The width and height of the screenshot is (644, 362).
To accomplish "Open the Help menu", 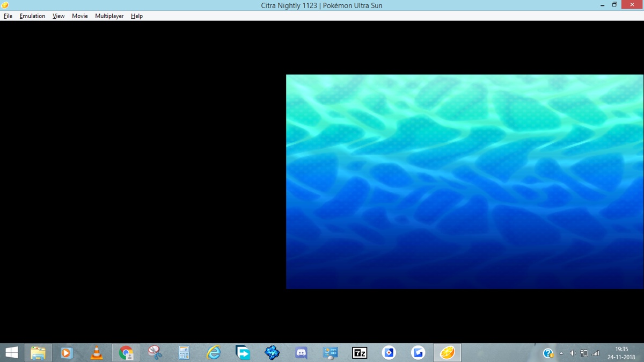I will [x=137, y=16].
